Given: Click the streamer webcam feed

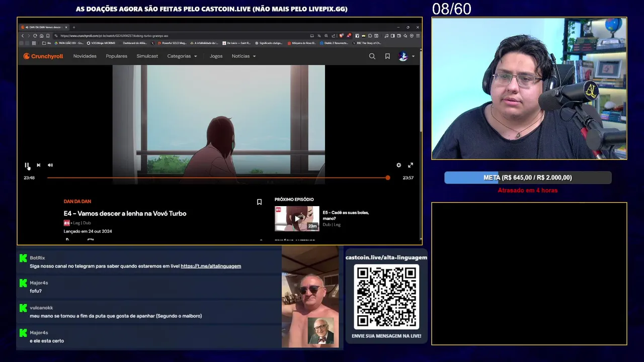Looking at the screenshot, I should click(x=529, y=88).
